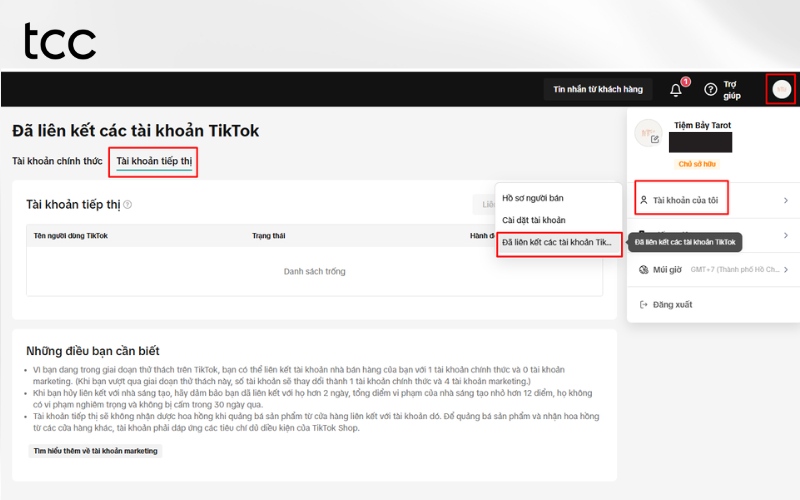Screen dimensions: 800x500
Task: Expand chevron of the row below Tài khoản của tôi
Action: click(x=786, y=235)
